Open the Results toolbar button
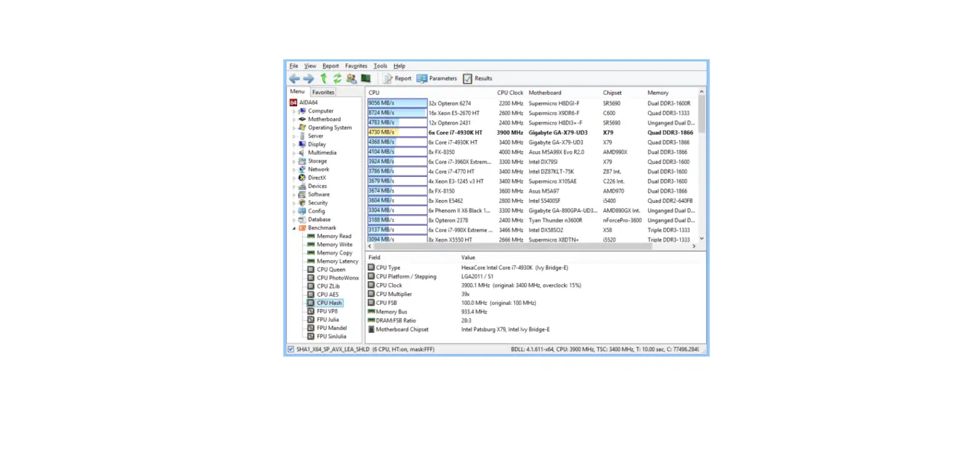 (x=477, y=79)
